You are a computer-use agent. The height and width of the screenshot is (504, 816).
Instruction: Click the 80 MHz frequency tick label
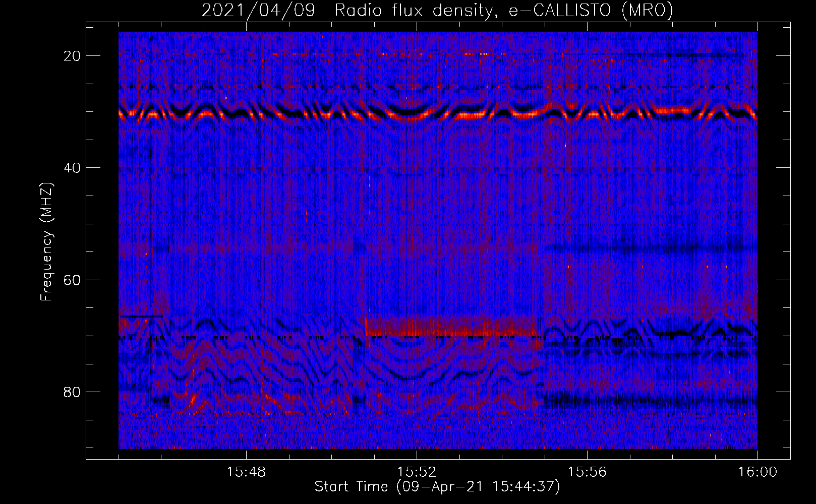tap(72, 392)
